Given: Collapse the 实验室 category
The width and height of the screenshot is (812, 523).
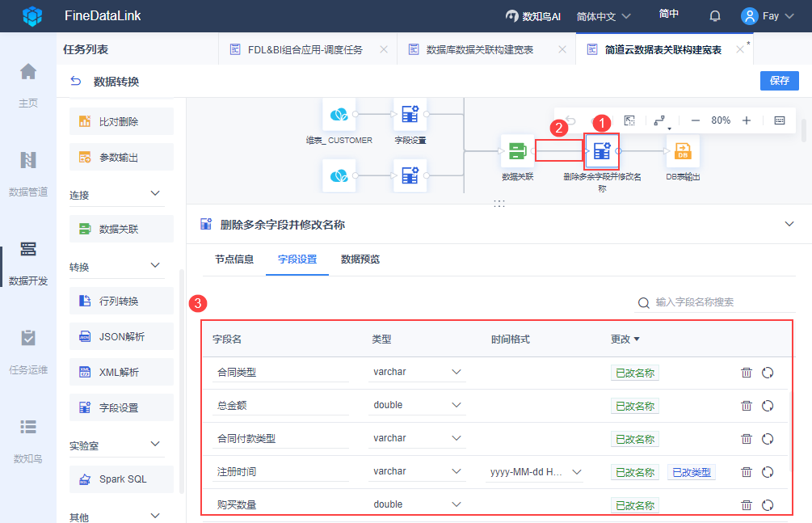Looking at the screenshot, I should [155, 445].
